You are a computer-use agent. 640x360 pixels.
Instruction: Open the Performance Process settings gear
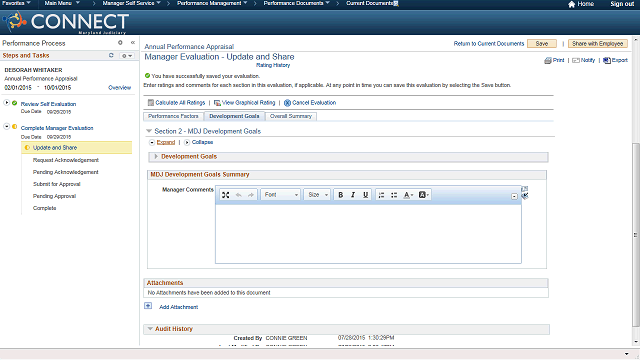(x=120, y=42)
